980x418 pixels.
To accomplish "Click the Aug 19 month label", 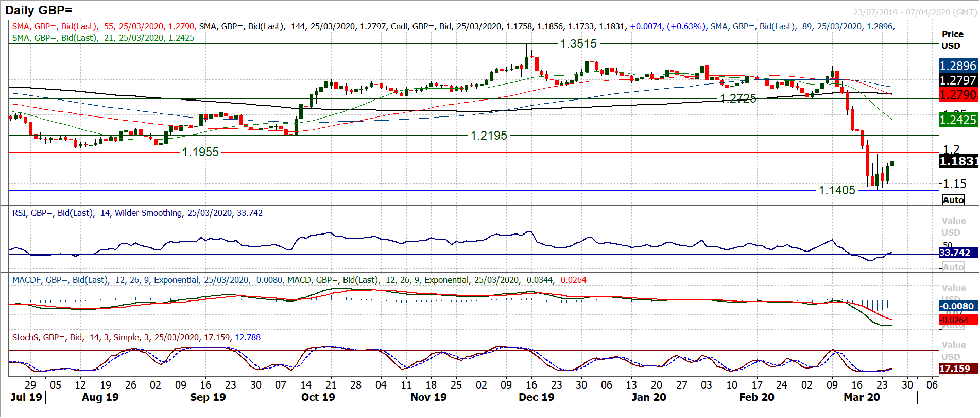I will point(100,397).
